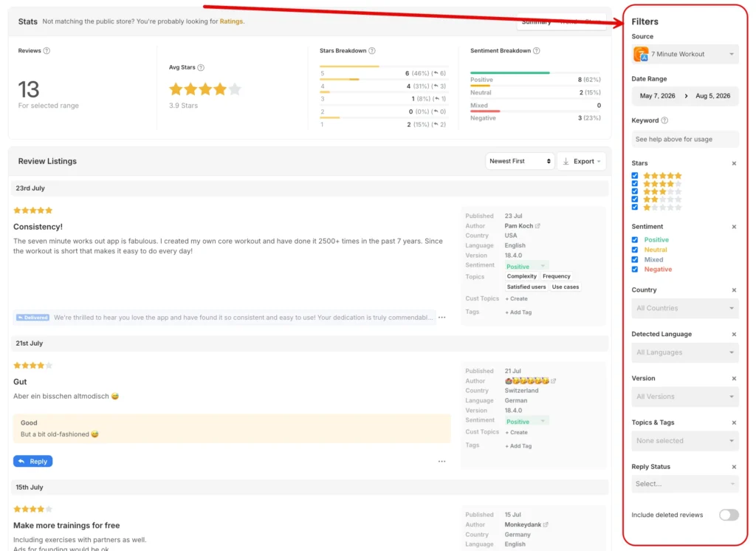Add Tag to the Gut review
756x551 pixels.
pos(518,446)
